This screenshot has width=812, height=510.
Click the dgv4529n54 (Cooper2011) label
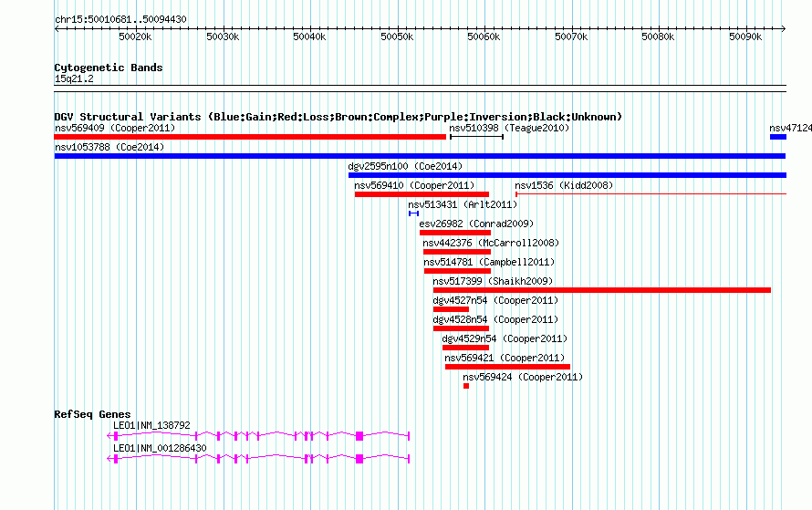point(505,338)
